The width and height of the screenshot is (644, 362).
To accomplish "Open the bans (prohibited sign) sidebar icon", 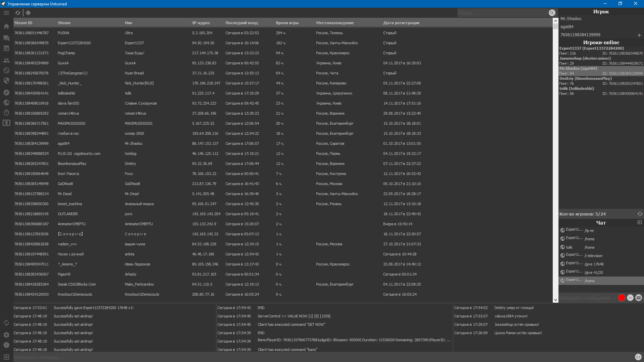I will [x=6, y=70].
